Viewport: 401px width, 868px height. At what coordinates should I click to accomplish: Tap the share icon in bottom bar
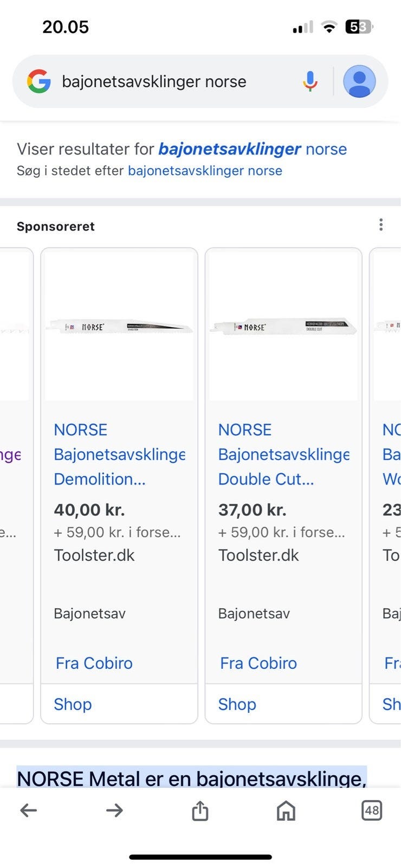[200, 810]
